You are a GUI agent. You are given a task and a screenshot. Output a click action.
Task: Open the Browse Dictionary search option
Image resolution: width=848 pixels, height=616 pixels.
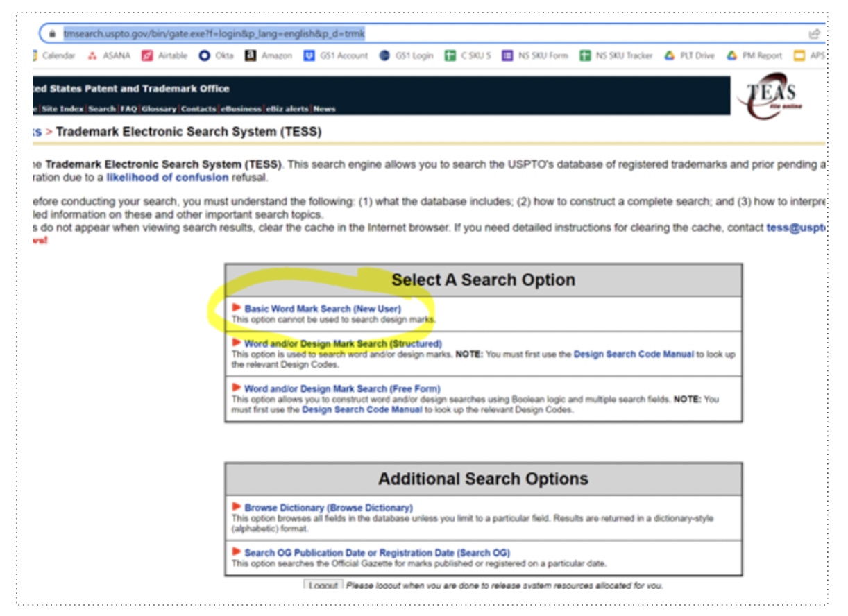pyautogui.click(x=328, y=508)
